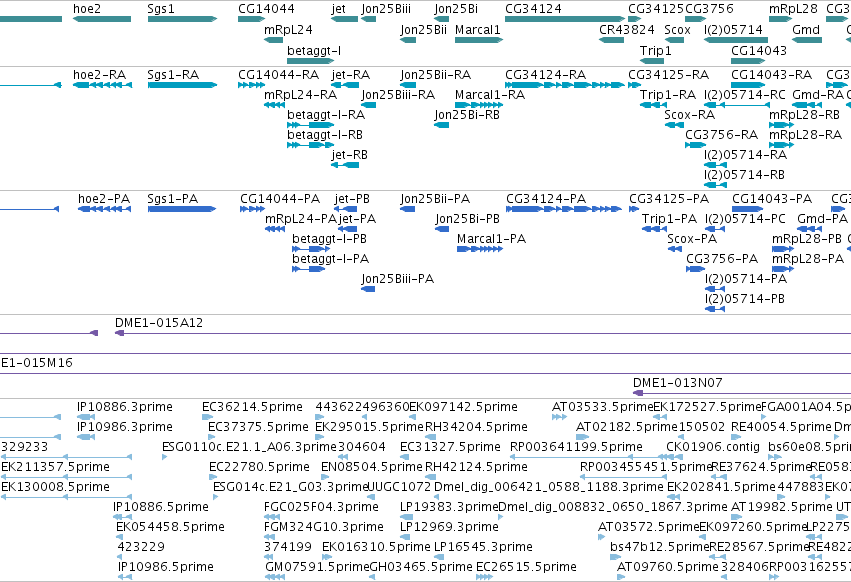Image resolution: width=851 pixels, height=582 pixels.
Task: Click the jet-PB protein label
Action: click(x=352, y=199)
